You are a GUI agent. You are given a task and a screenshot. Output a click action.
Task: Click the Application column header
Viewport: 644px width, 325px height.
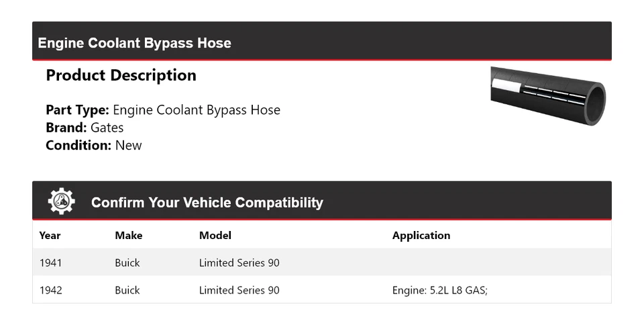coord(421,235)
